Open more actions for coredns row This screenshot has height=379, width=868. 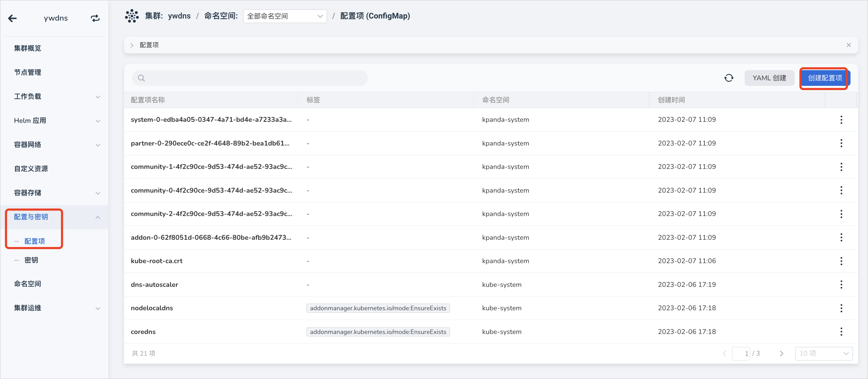point(841,332)
